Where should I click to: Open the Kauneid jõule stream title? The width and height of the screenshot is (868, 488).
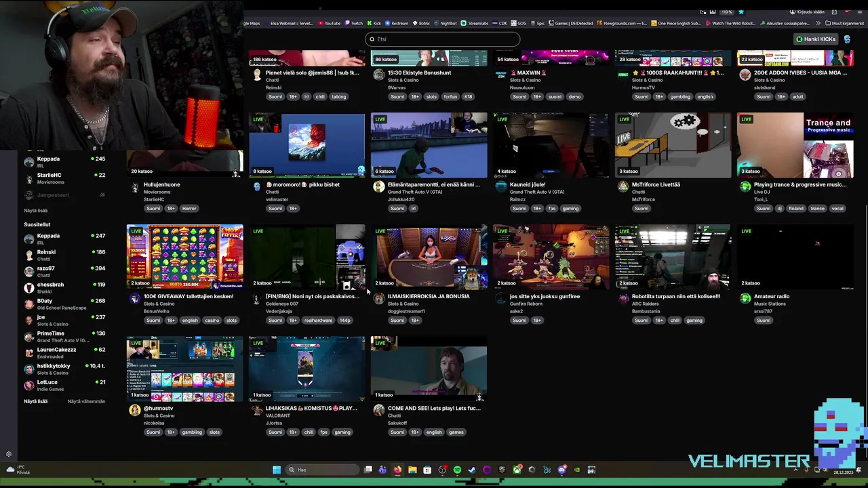(528, 184)
